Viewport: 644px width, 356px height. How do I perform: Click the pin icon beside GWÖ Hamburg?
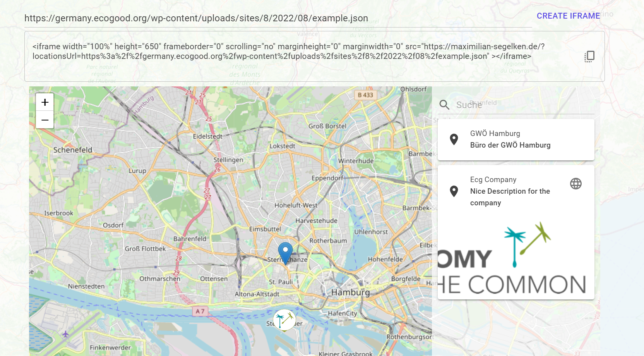(454, 139)
